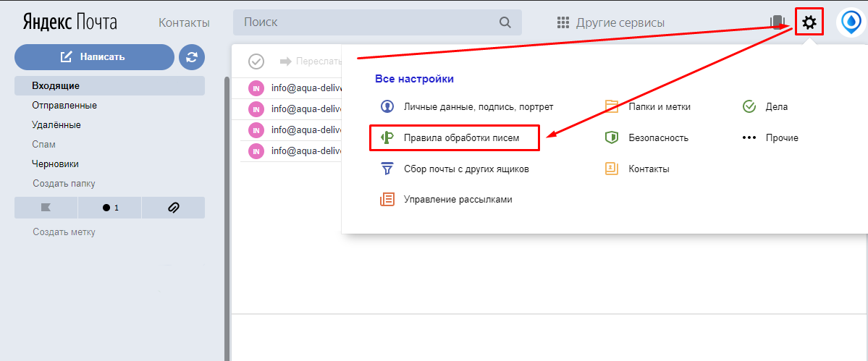
Task: Click the Все настройки link
Action: click(414, 79)
